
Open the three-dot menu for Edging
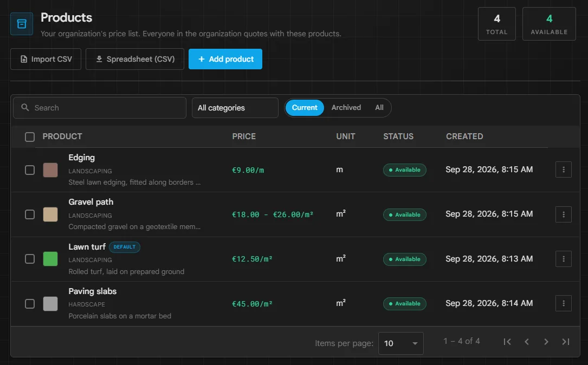point(563,170)
